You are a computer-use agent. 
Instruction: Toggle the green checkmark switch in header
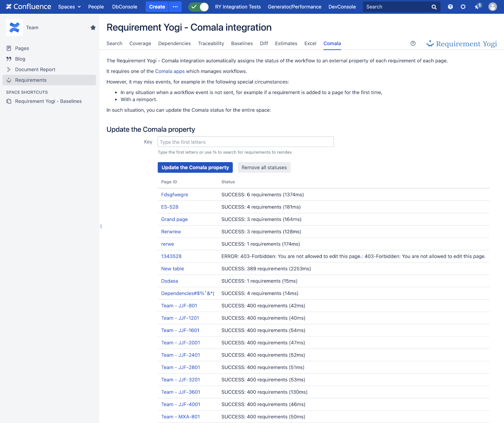(x=199, y=7)
